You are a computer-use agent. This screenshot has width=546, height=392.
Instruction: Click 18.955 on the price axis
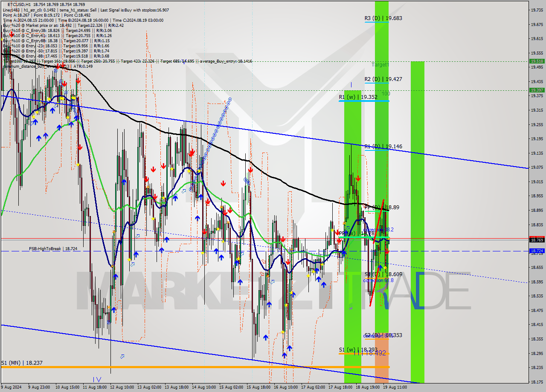[x=537, y=196]
